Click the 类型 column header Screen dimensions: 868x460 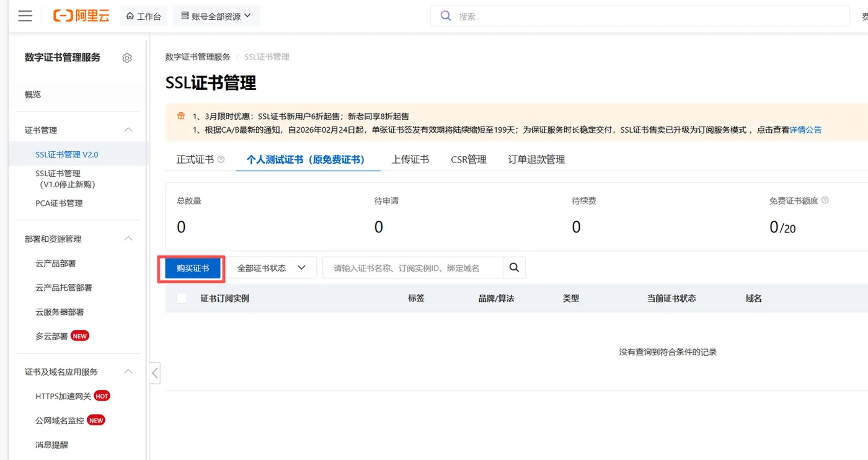tap(571, 298)
